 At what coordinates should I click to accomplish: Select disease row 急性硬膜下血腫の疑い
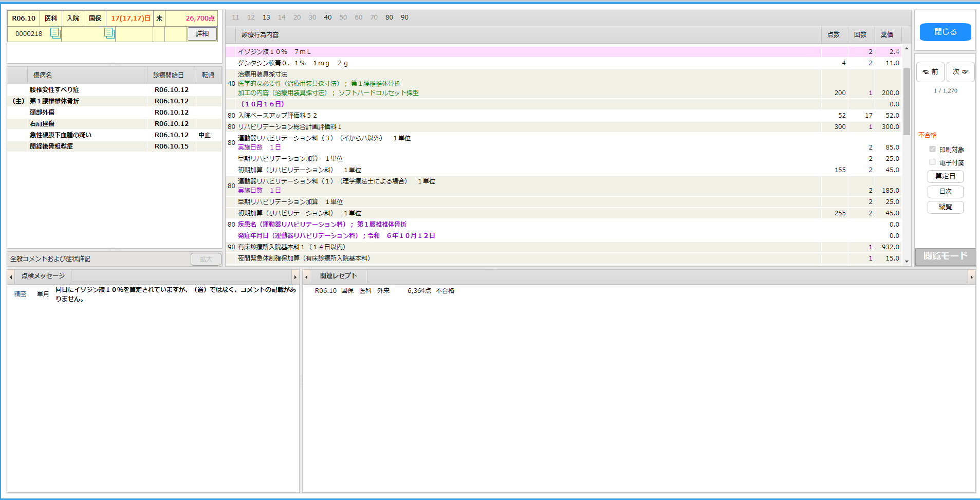tap(115, 135)
